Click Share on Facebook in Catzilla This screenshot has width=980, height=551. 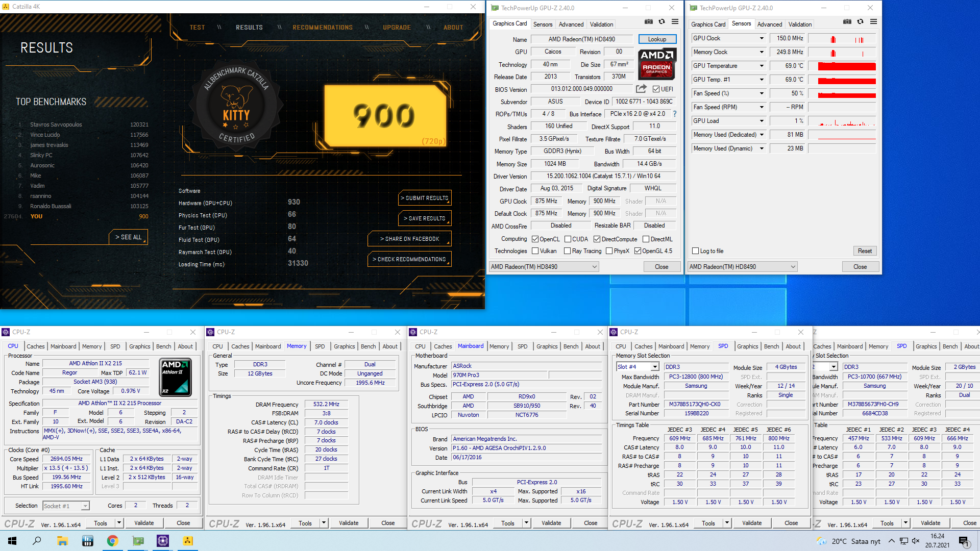click(409, 239)
